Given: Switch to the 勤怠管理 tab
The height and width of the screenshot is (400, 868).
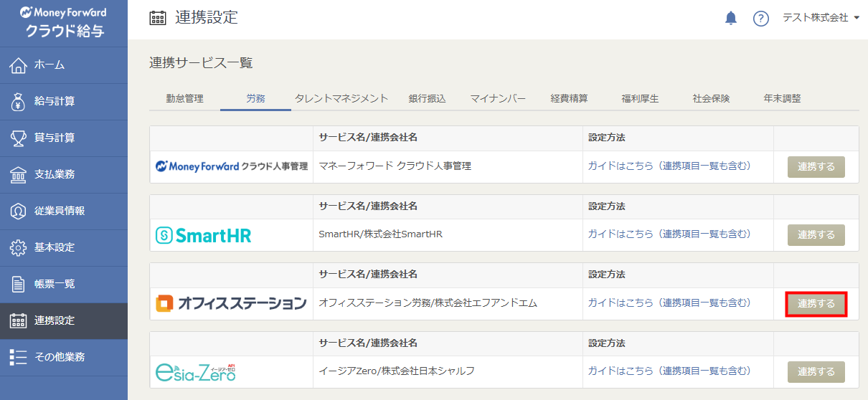Looking at the screenshot, I should [184, 99].
